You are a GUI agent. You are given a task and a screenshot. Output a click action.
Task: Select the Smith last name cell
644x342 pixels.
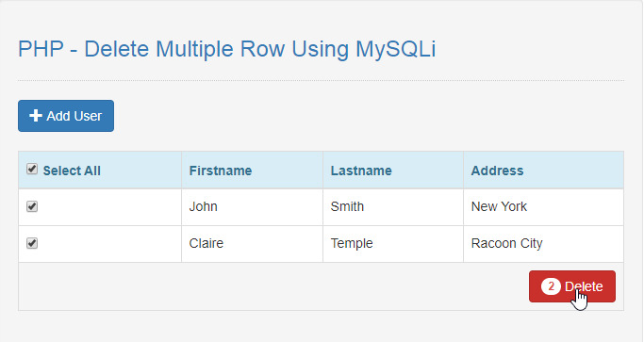click(x=393, y=207)
